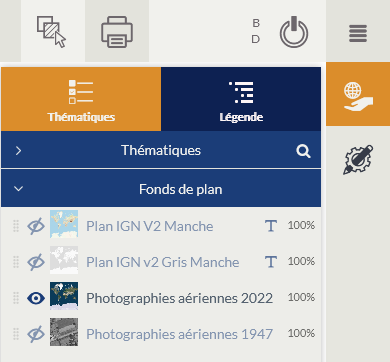Image resolution: width=390 pixels, height=362 pixels.
Task: Open the hamburger menu
Action: pos(358,33)
